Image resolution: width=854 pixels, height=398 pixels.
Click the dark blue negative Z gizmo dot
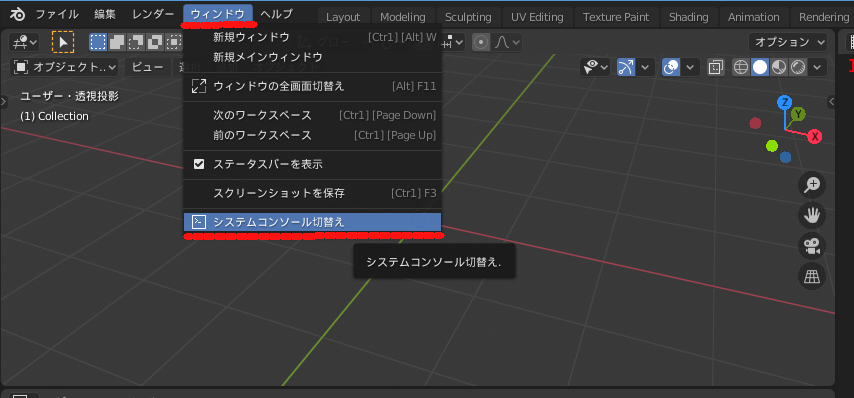(785, 157)
